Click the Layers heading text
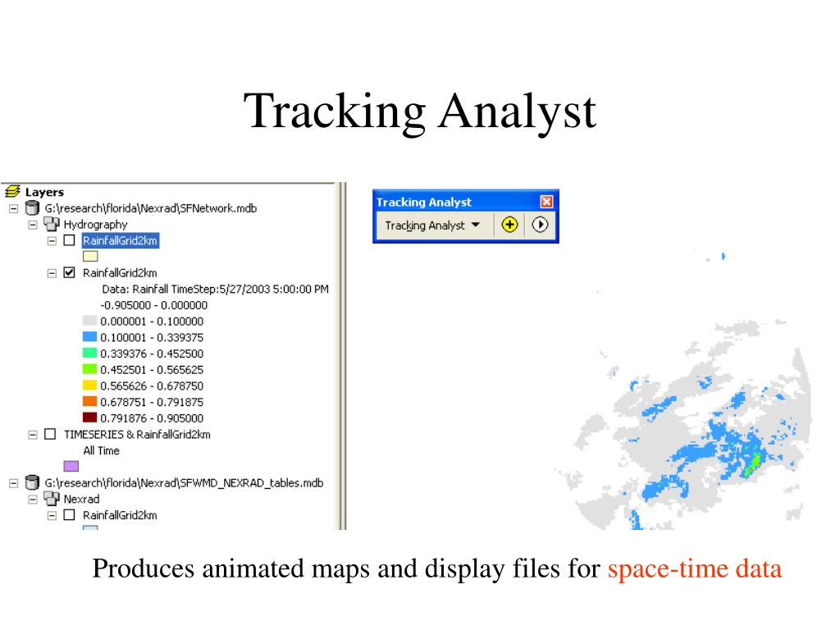This screenshot has width=840, height=630. tap(44, 192)
